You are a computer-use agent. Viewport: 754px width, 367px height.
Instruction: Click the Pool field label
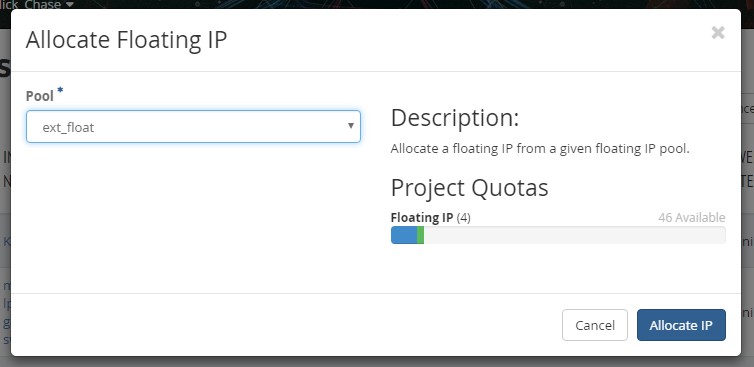pyautogui.click(x=39, y=96)
